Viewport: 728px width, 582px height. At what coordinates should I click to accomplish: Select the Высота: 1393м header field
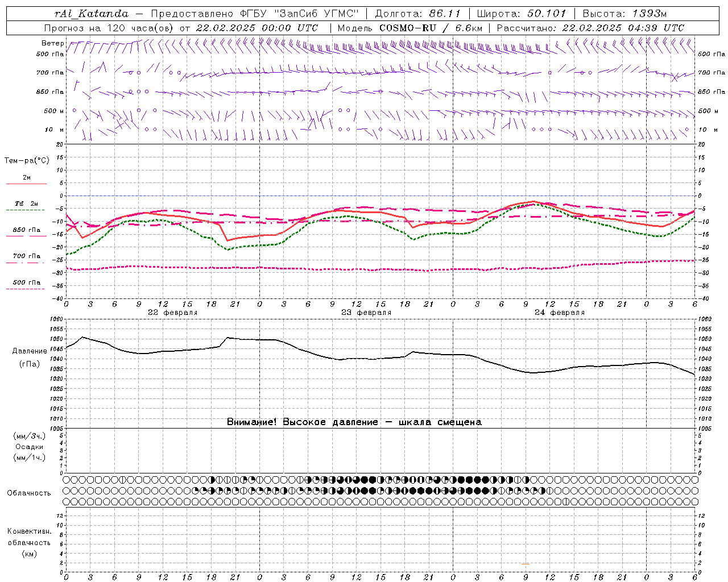pyautogui.click(x=624, y=14)
